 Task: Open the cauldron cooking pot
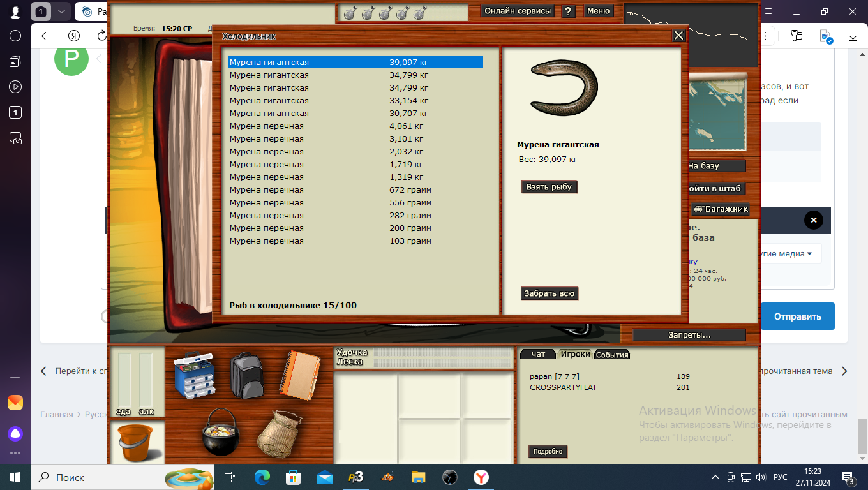[220, 431]
